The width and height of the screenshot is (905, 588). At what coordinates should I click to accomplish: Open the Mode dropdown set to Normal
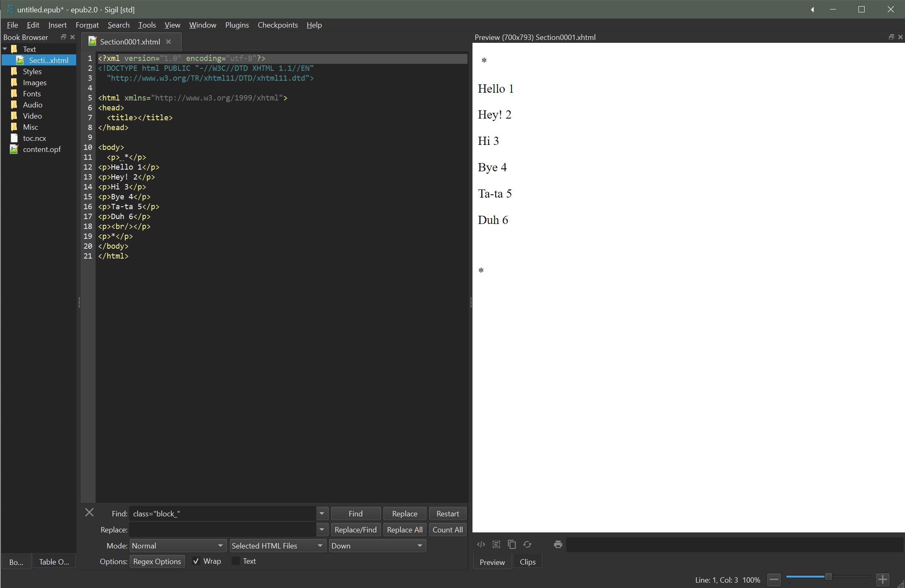coord(178,546)
